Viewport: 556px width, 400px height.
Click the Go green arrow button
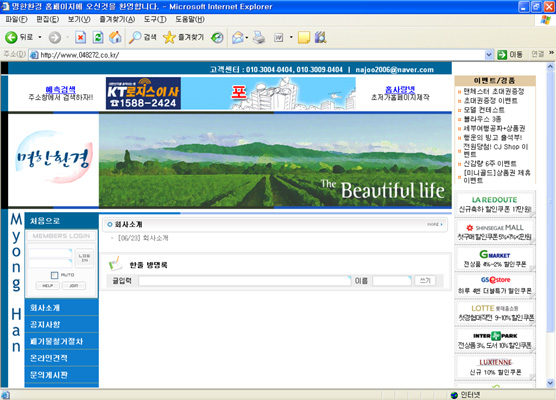(x=502, y=55)
